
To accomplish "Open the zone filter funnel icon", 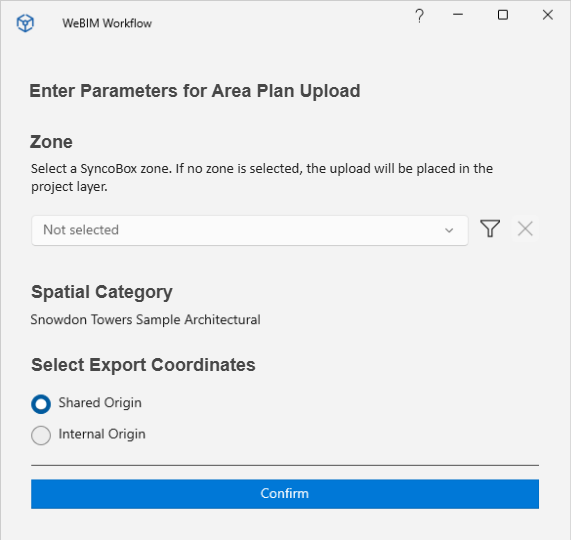I will pos(490,229).
